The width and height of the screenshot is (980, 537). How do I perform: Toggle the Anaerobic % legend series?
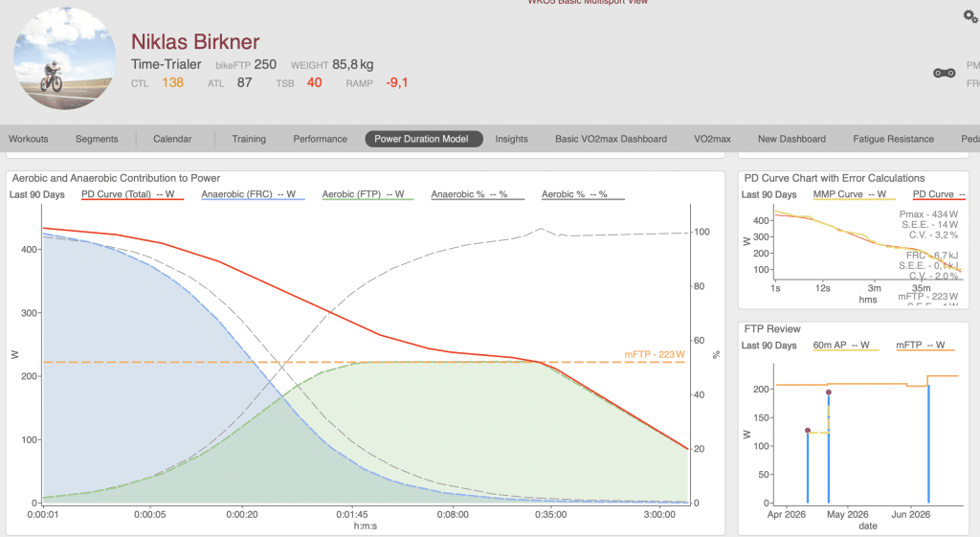pos(478,194)
